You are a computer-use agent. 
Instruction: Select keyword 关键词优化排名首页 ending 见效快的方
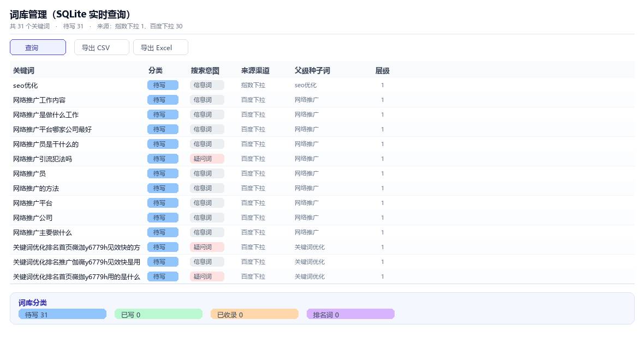[x=76, y=248]
